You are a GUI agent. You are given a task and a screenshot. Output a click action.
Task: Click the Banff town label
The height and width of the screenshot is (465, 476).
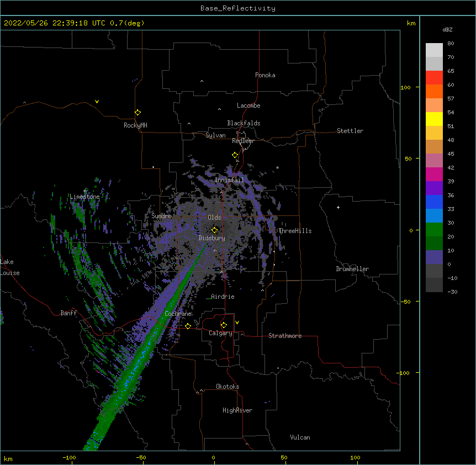68,313
